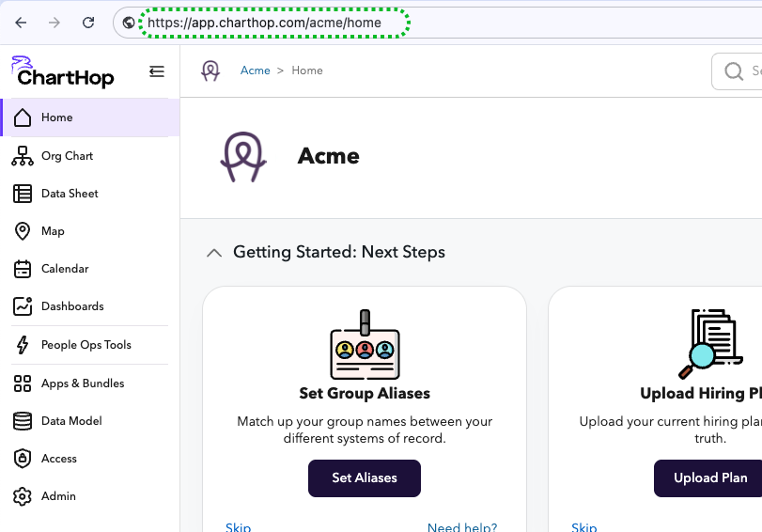Click the search magnifier icon
Viewport: 762px width, 532px height.
point(734,71)
